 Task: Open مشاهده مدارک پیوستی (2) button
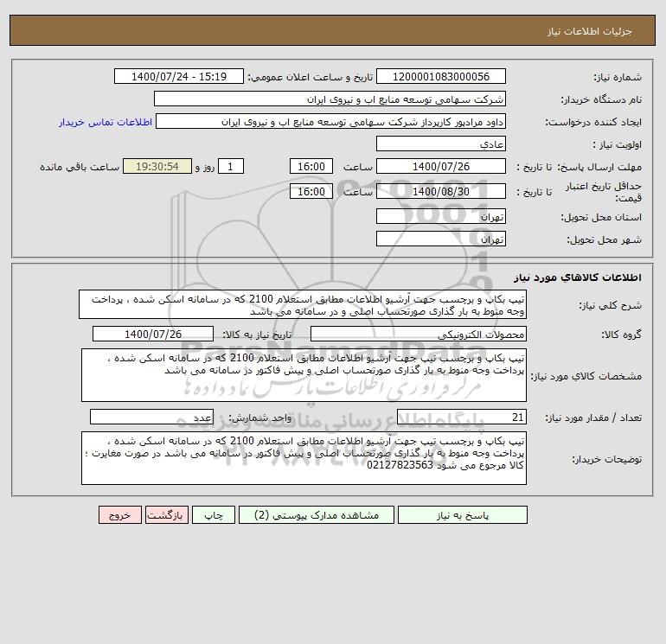pyautogui.click(x=317, y=515)
